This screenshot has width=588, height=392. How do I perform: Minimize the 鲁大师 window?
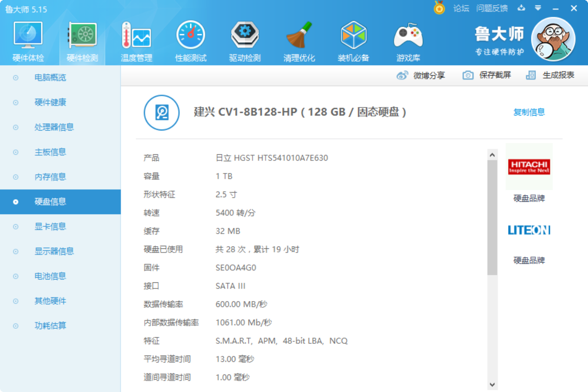[556, 8]
